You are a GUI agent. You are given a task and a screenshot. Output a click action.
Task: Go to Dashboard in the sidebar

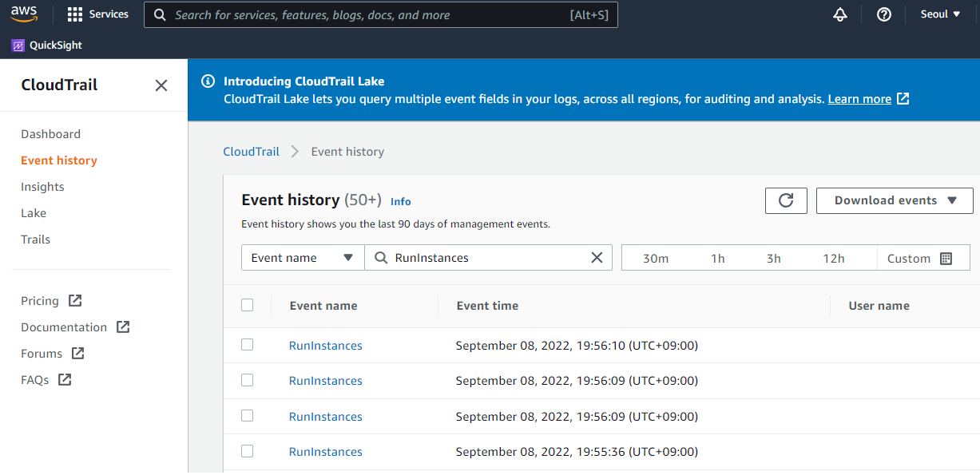(50, 134)
